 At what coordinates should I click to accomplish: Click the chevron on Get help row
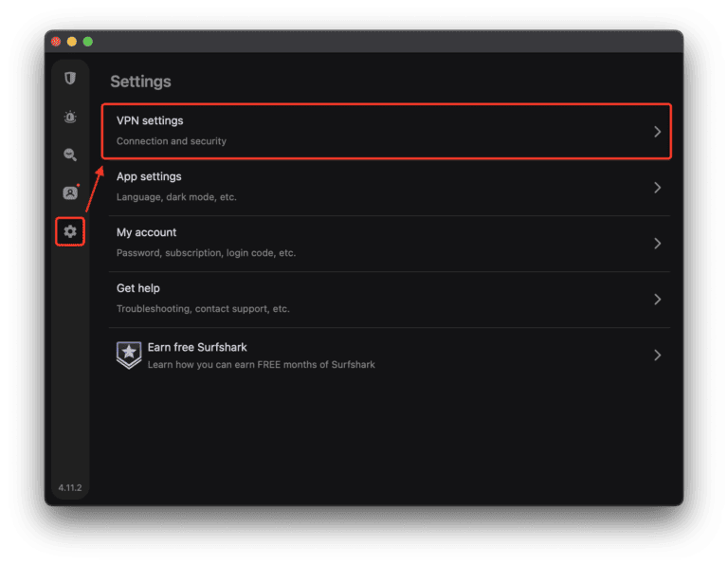coord(657,300)
